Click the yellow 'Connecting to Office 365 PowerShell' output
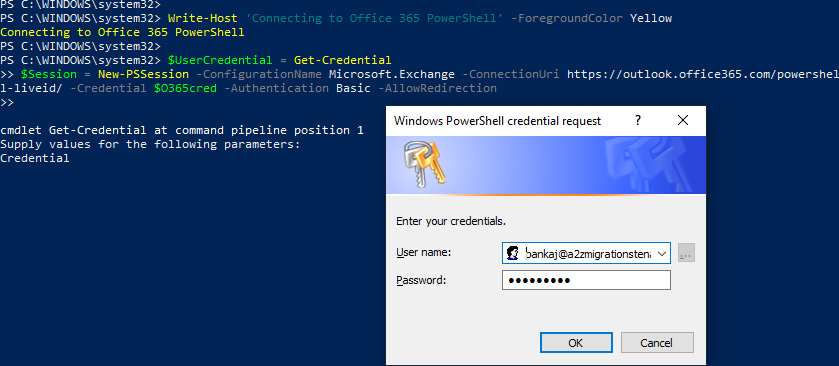Viewport: 839px width, 366px height. pyautogui.click(x=122, y=32)
